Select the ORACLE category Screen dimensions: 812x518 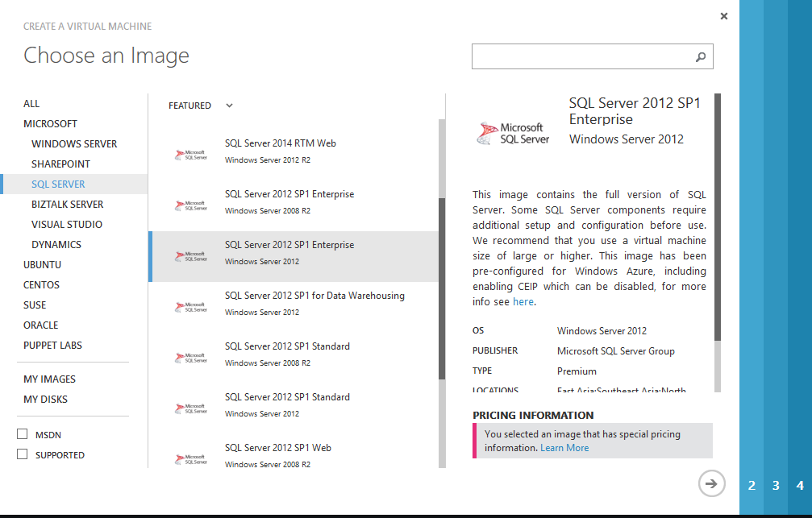(41, 325)
